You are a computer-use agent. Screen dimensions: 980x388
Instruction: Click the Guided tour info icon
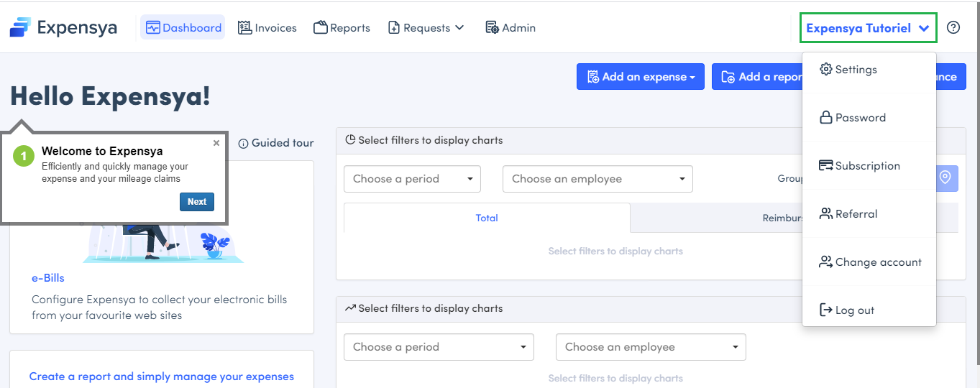243,143
